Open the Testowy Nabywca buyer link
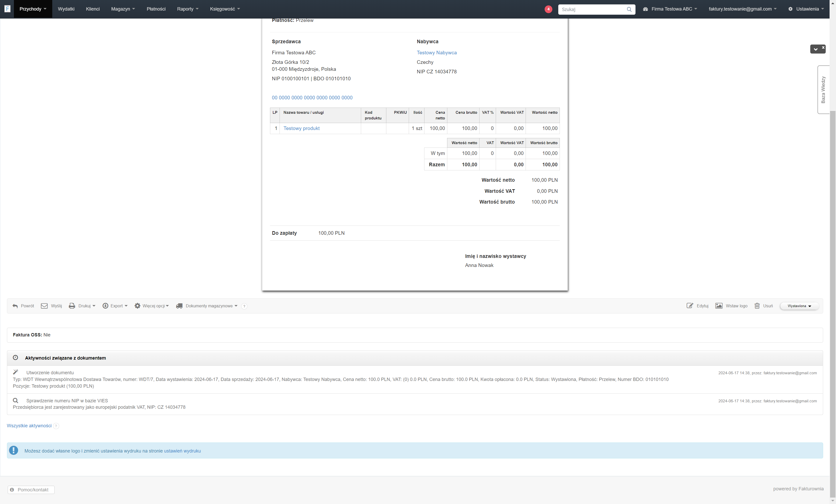836x504 pixels. (437, 53)
